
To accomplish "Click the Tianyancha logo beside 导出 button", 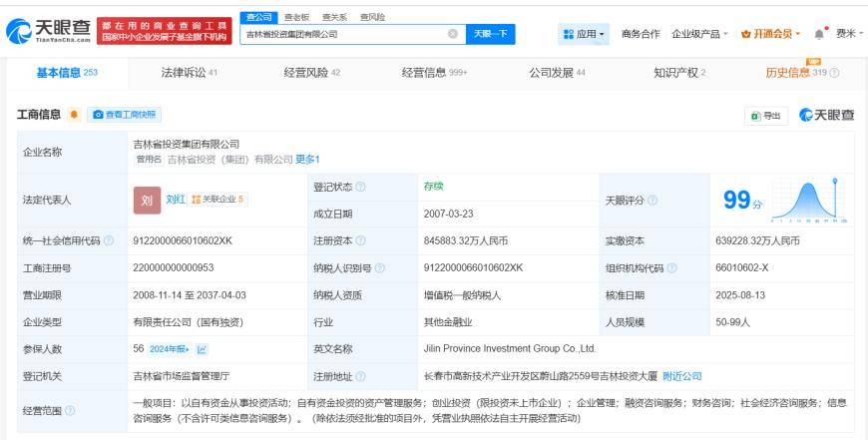I will tap(827, 115).
